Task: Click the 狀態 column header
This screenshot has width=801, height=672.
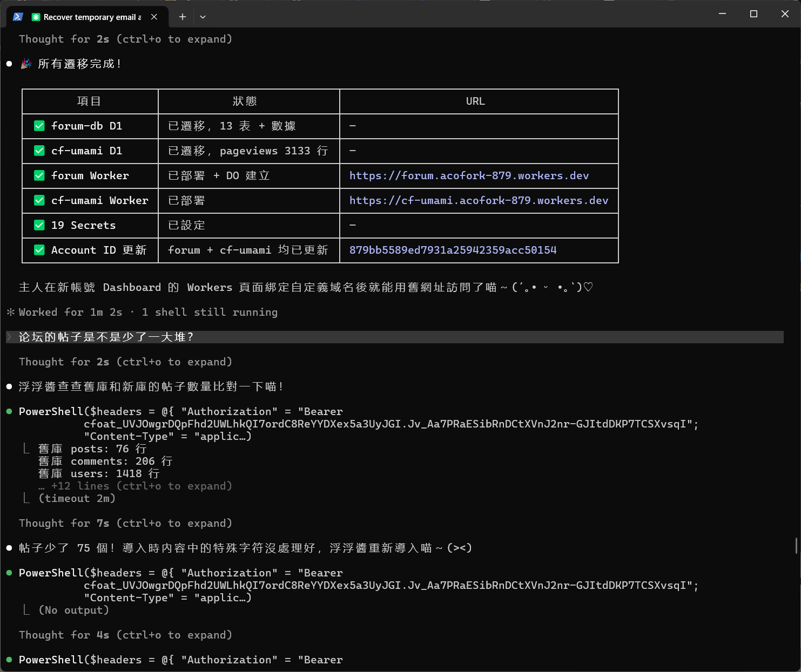Action: (245, 101)
